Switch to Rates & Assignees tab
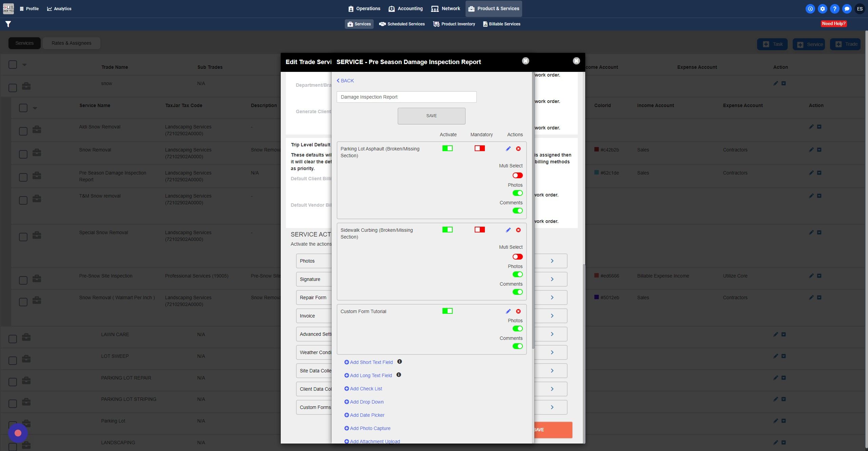The width and height of the screenshot is (868, 451). (x=71, y=43)
